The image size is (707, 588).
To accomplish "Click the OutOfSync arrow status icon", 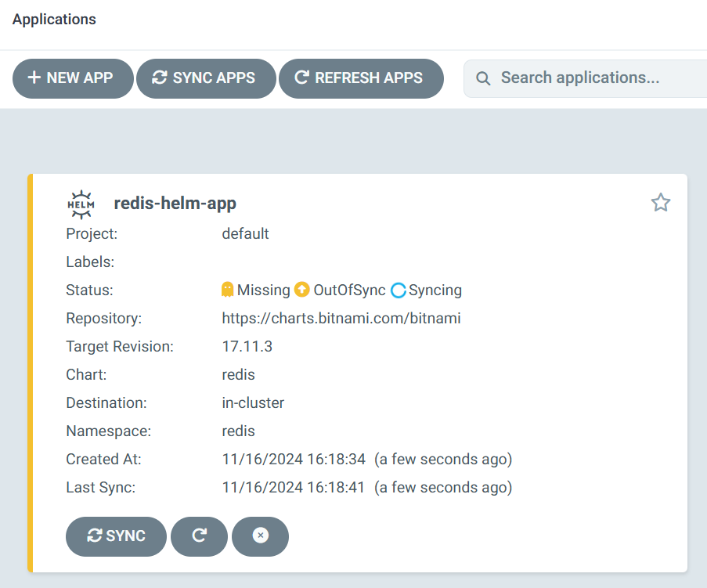I will (x=301, y=290).
